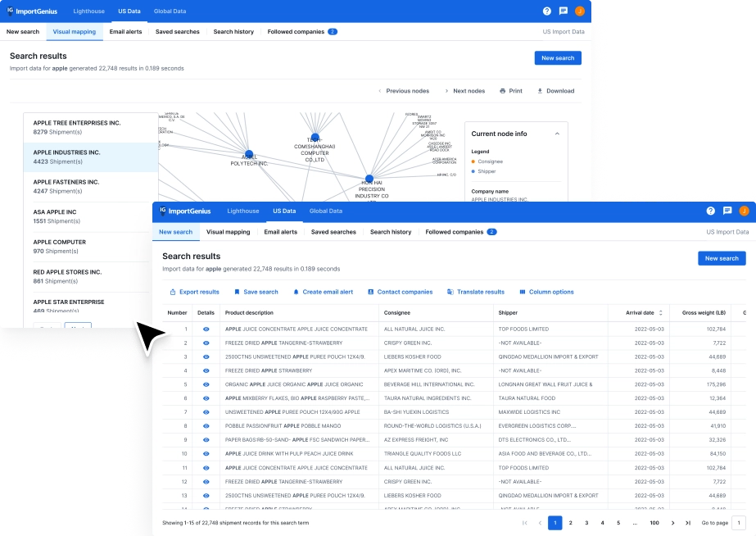Open Email alerts tab in front window
Viewport: 756px width, 536px height.
281,232
